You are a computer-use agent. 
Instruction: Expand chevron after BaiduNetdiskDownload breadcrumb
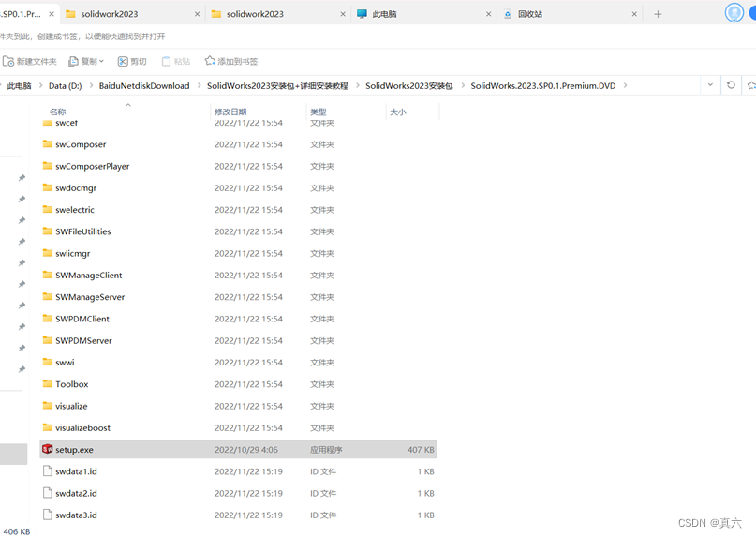[x=199, y=86]
